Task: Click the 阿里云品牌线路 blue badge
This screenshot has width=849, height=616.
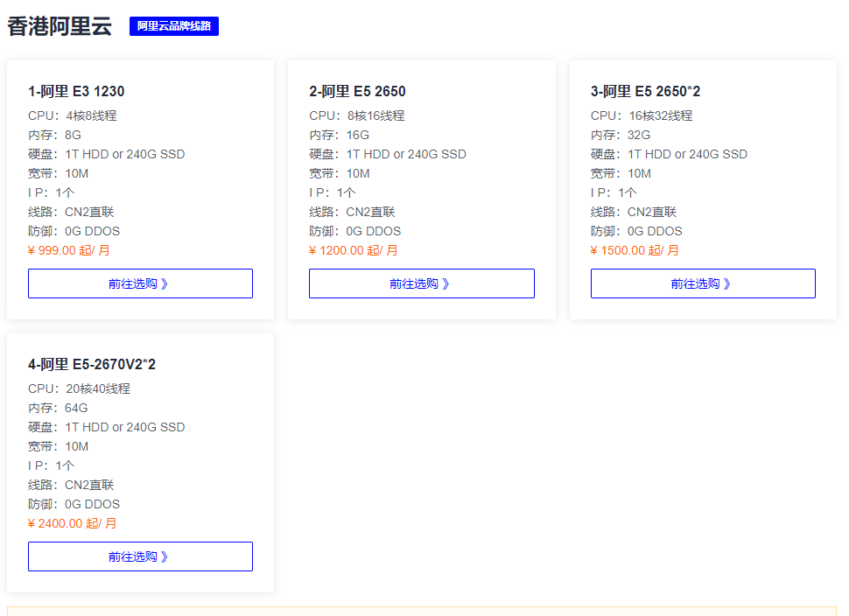Action: 174,26
